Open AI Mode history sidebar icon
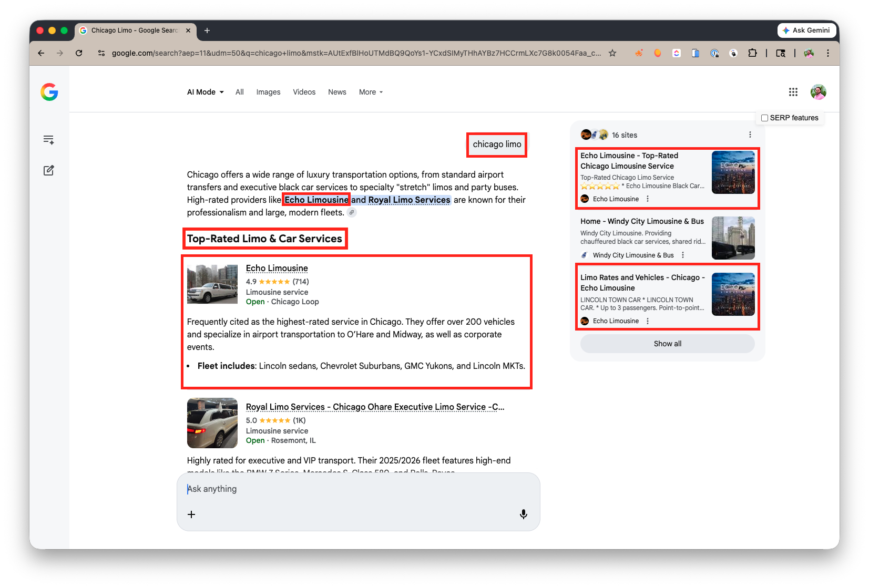 pos(49,140)
